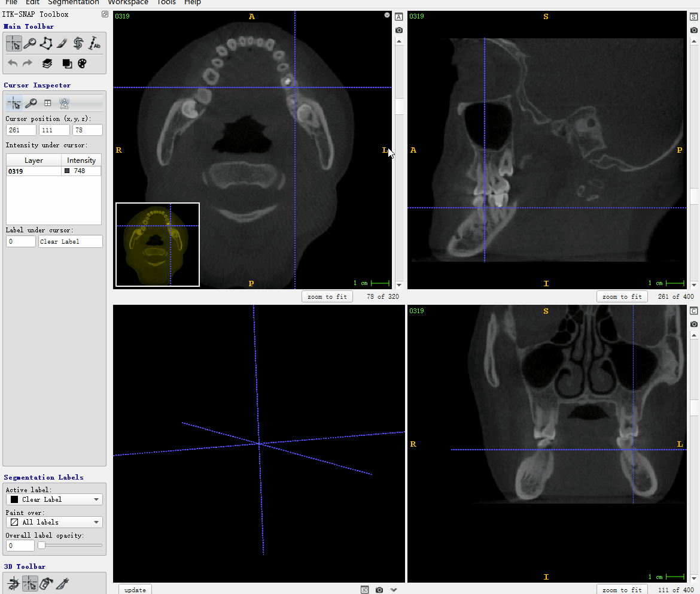Select the 3D spray can tool

coord(47,583)
